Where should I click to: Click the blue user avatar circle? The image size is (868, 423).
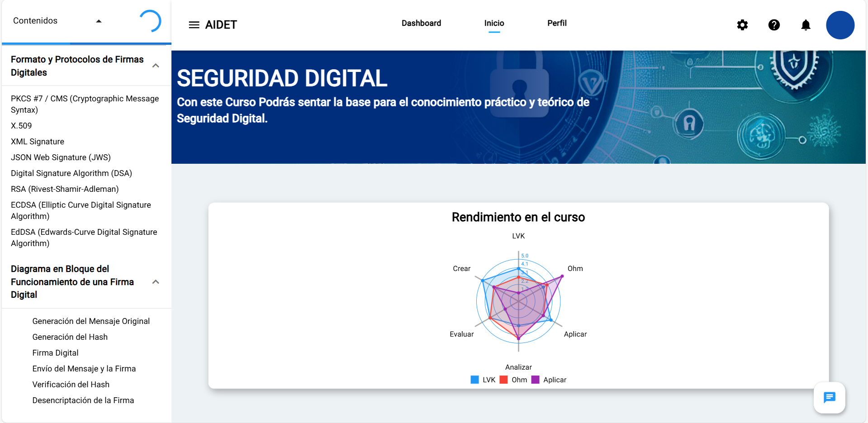point(840,25)
